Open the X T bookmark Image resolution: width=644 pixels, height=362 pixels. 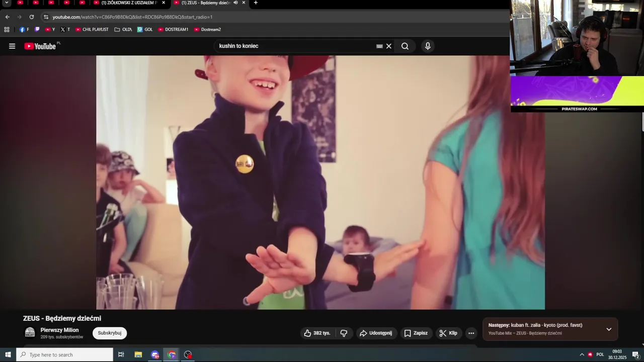pos(65,30)
